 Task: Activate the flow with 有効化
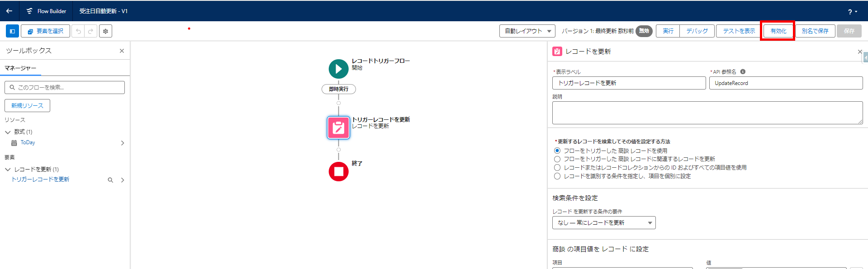(x=778, y=31)
